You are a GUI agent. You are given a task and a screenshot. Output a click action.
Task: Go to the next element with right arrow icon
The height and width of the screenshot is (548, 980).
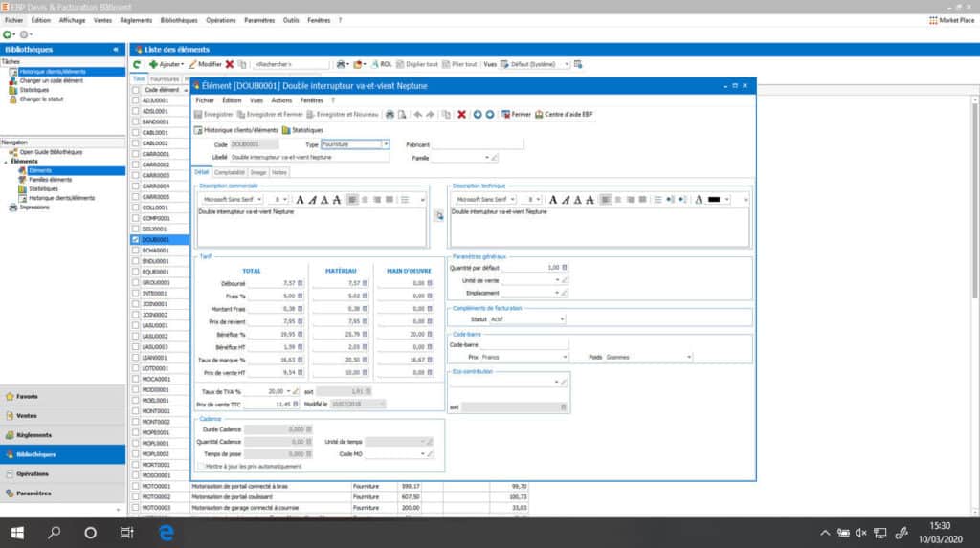pyautogui.click(x=490, y=114)
